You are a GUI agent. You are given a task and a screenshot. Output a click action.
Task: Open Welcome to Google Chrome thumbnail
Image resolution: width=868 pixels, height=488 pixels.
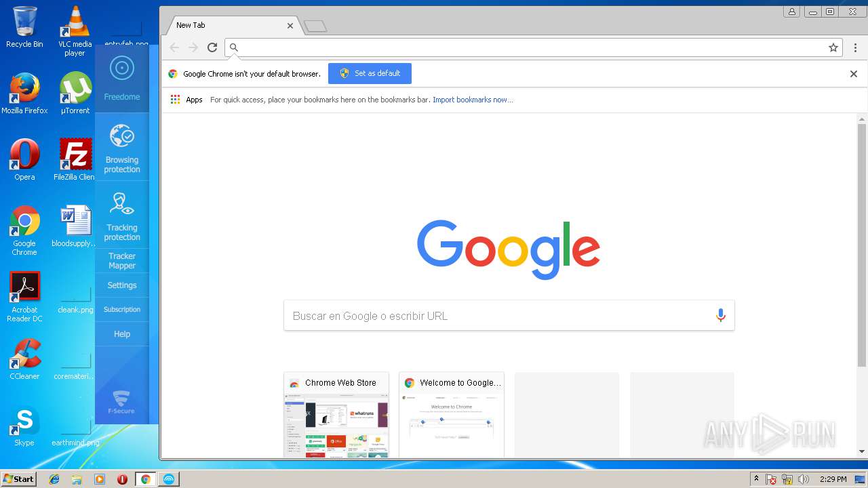(x=452, y=415)
